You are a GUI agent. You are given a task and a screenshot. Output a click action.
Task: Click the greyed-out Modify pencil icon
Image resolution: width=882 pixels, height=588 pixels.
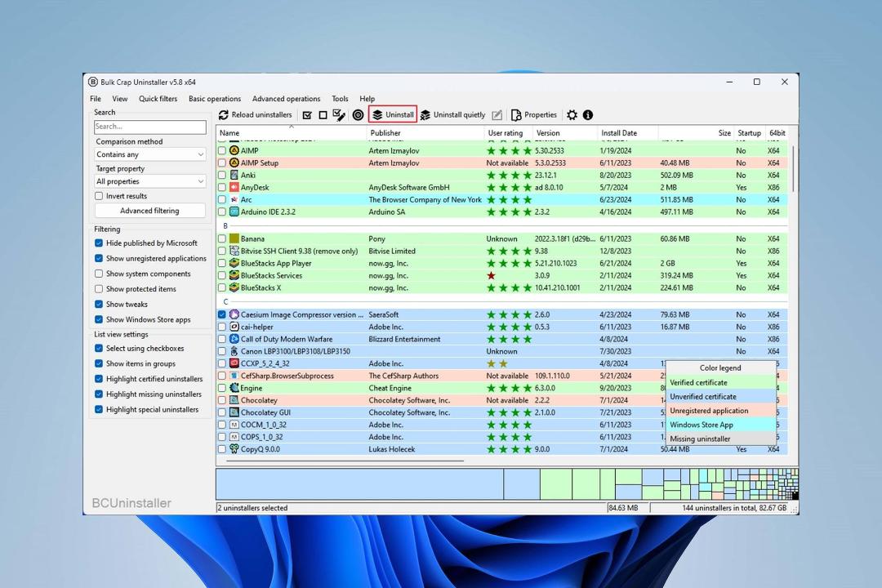click(x=497, y=115)
